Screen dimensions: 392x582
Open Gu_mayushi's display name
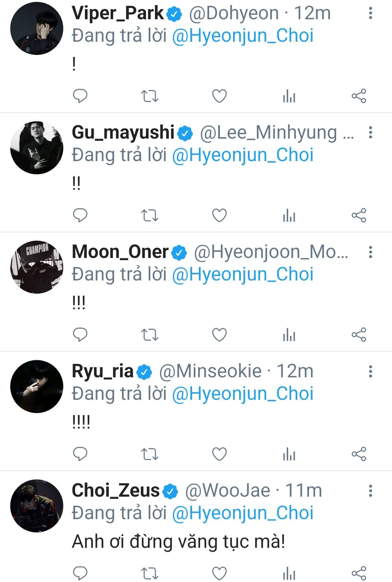[x=123, y=132]
